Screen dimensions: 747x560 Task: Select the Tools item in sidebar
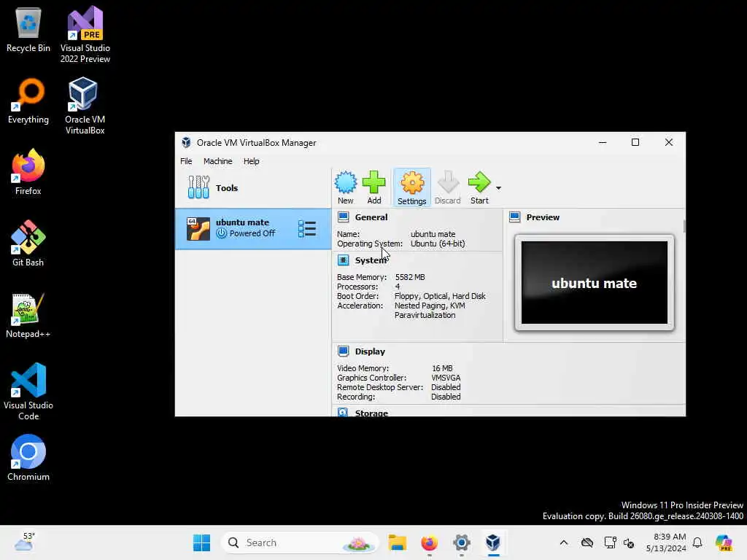point(253,187)
